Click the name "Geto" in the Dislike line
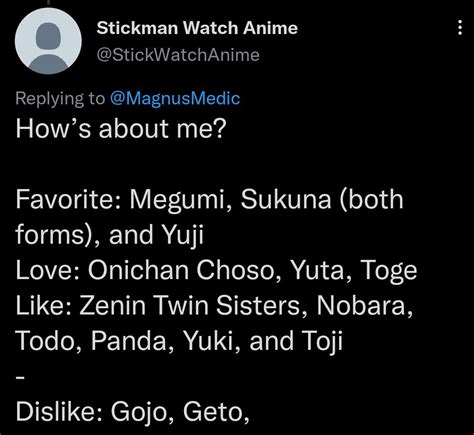This screenshot has width=474, height=435. pyautogui.click(x=213, y=412)
